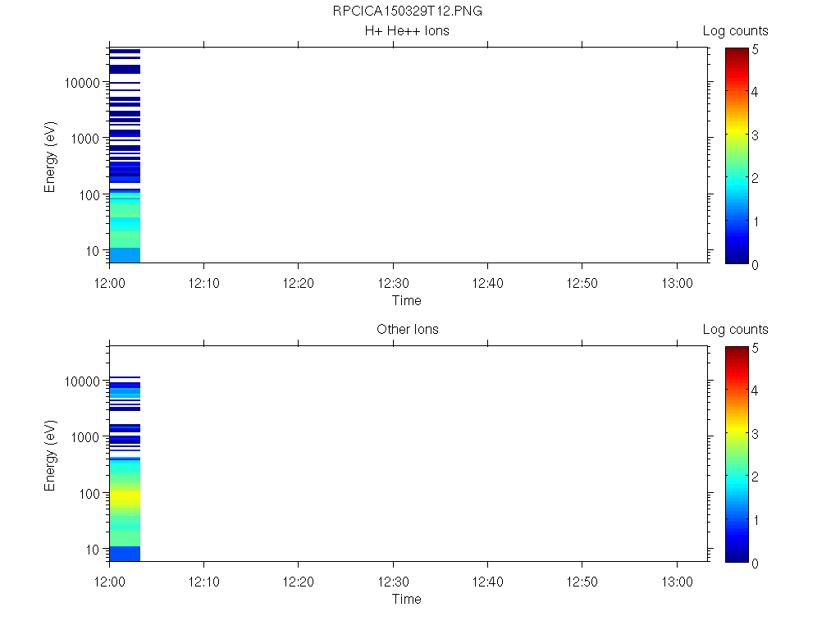This screenshot has height=630, width=840.
Task: Click the 13:00 tick label of H+ He++ plot
Action: pos(677,283)
